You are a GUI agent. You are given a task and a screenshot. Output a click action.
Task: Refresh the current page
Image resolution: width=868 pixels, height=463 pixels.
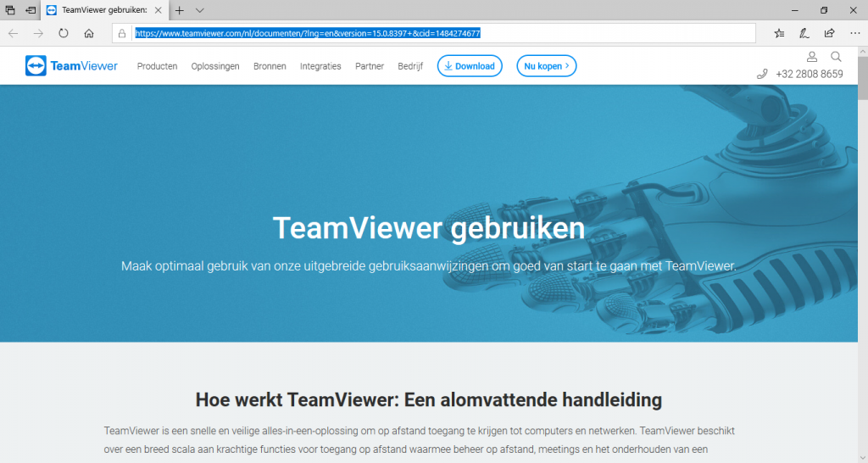point(64,33)
